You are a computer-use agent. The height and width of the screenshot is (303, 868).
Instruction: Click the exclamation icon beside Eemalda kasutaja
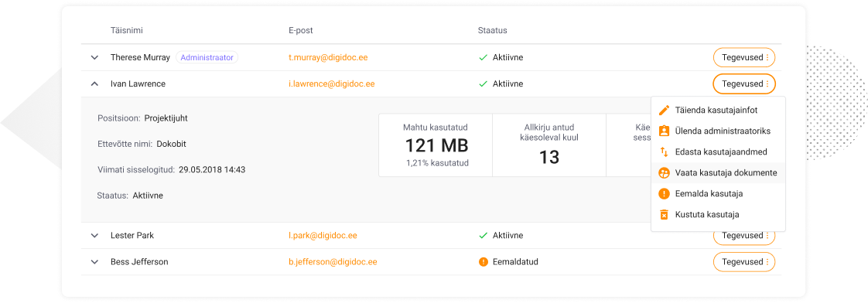[665, 193]
